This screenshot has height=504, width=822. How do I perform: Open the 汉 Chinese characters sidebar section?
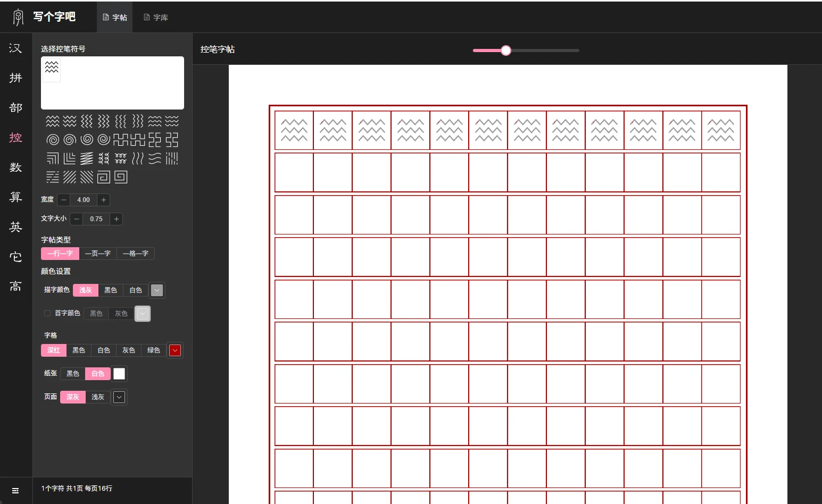click(x=16, y=48)
